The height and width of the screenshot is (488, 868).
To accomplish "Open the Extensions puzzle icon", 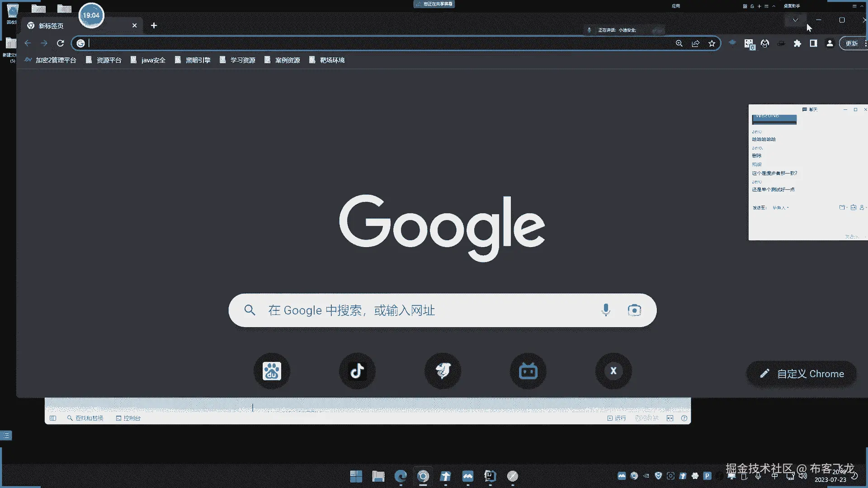I will coord(797,43).
